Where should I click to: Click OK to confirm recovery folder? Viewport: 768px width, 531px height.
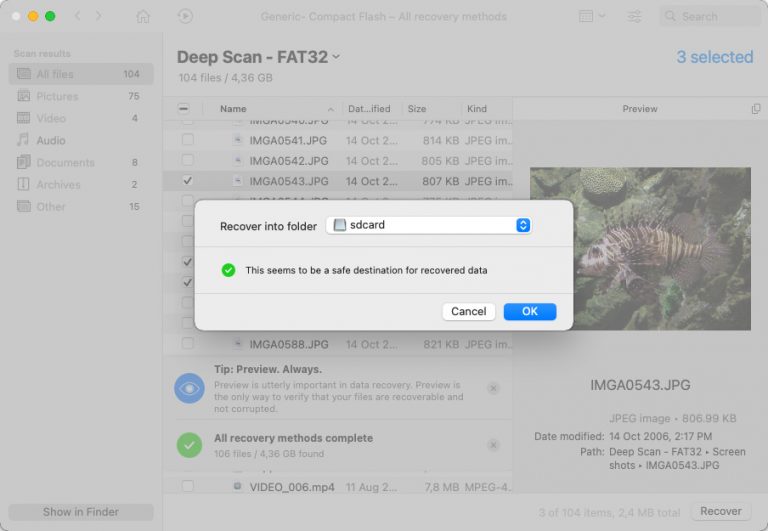pyautogui.click(x=529, y=312)
